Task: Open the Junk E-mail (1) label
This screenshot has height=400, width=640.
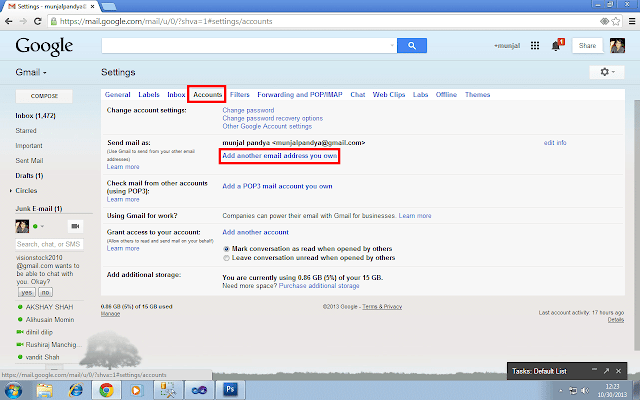Action: (39, 209)
